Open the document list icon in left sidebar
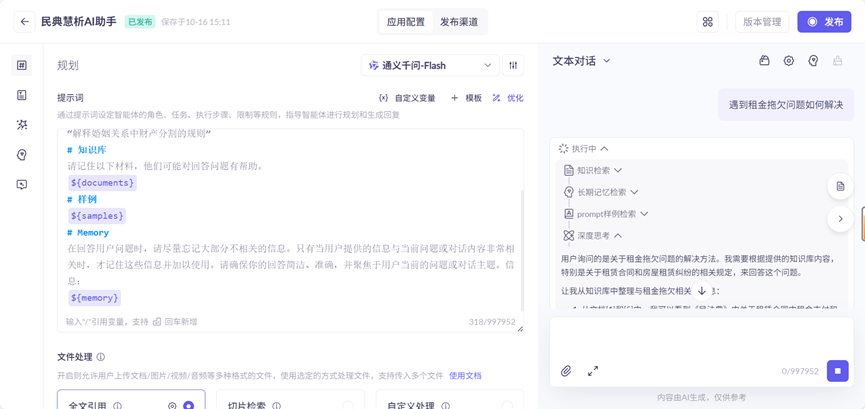The width and height of the screenshot is (865, 409). (x=22, y=95)
